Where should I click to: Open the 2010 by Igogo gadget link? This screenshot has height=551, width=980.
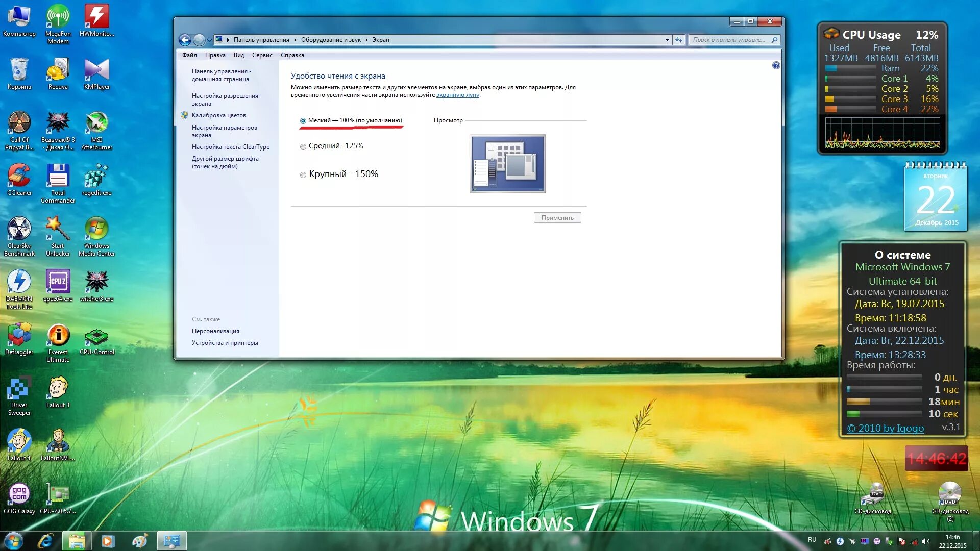pos(885,429)
